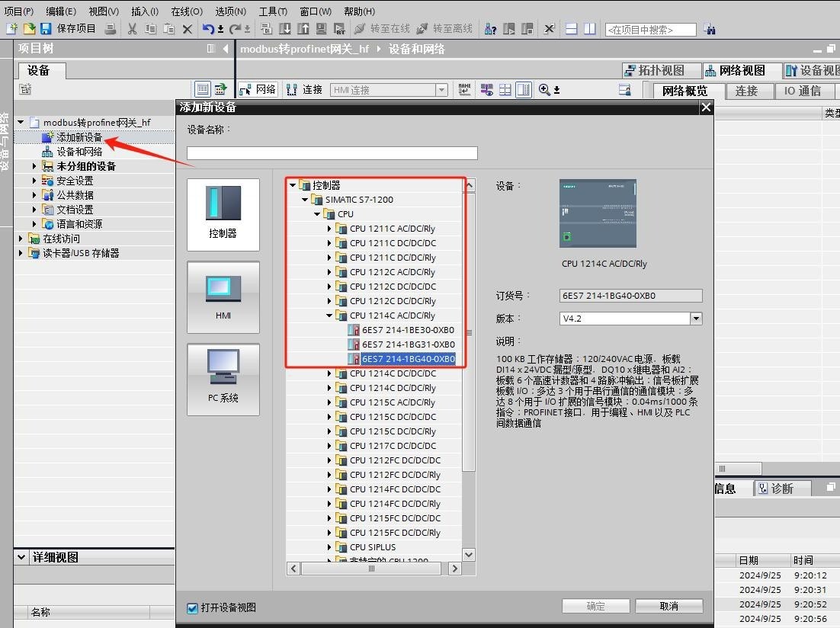Expand CPU 1215C DC/DC/DC node

(x=329, y=416)
